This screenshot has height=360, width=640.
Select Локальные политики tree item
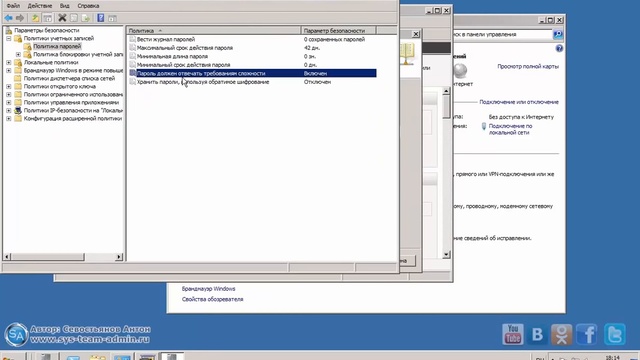[x=51, y=62]
